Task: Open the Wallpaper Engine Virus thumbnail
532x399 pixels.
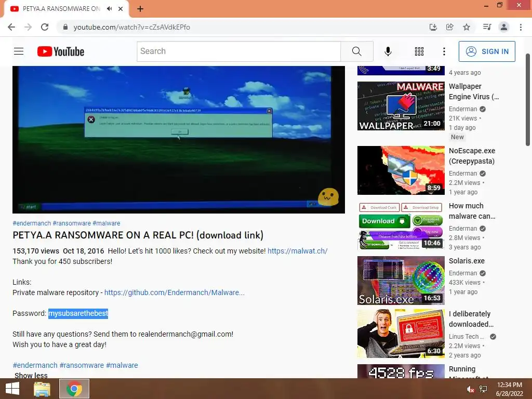Action: tap(401, 106)
